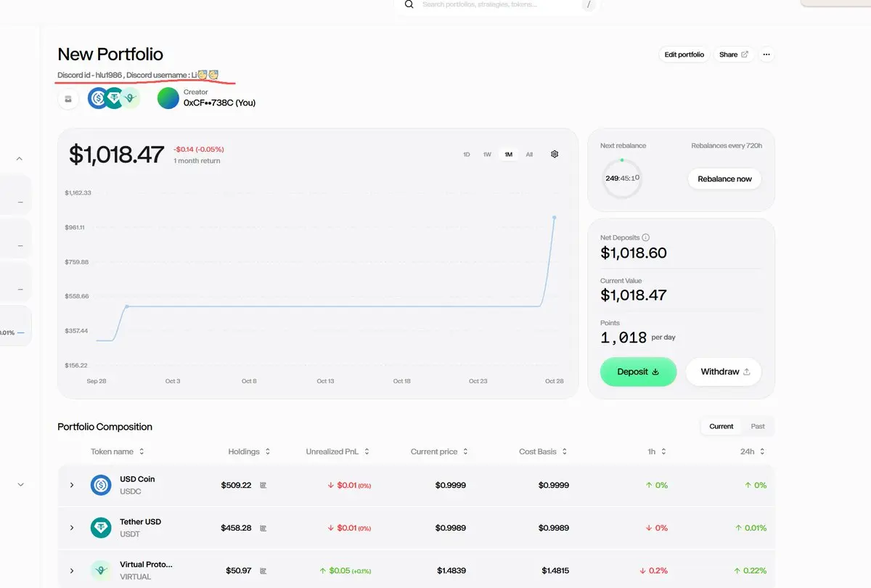Sort by 24h change column
The height and width of the screenshot is (588, 871).
coord(753,452)
